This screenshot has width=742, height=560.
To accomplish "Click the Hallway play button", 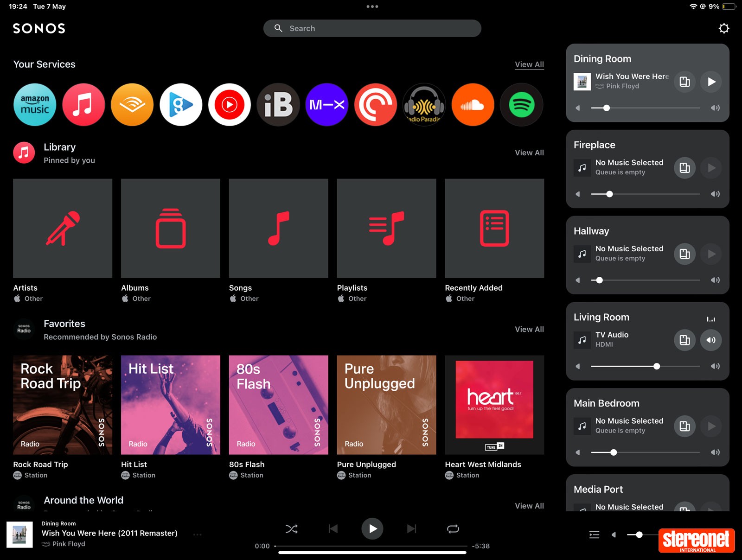I will click(x=711, y=254).
